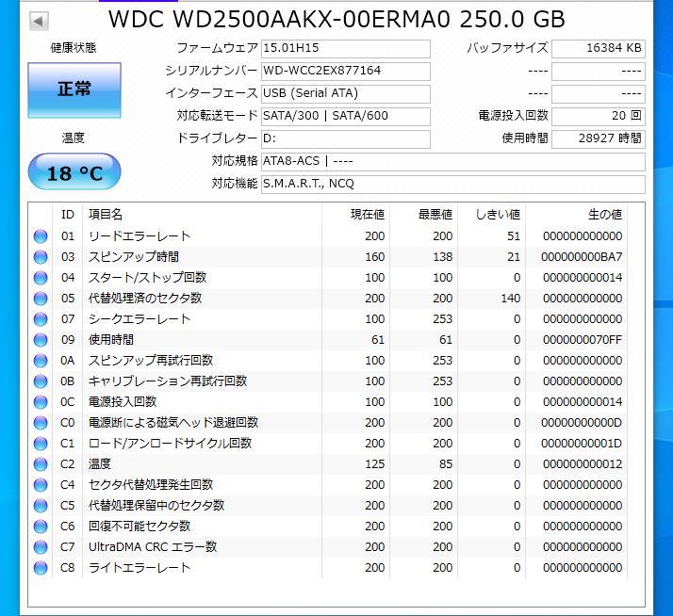Select the 使用時間 attribute name in the table

tap(111, 340)
